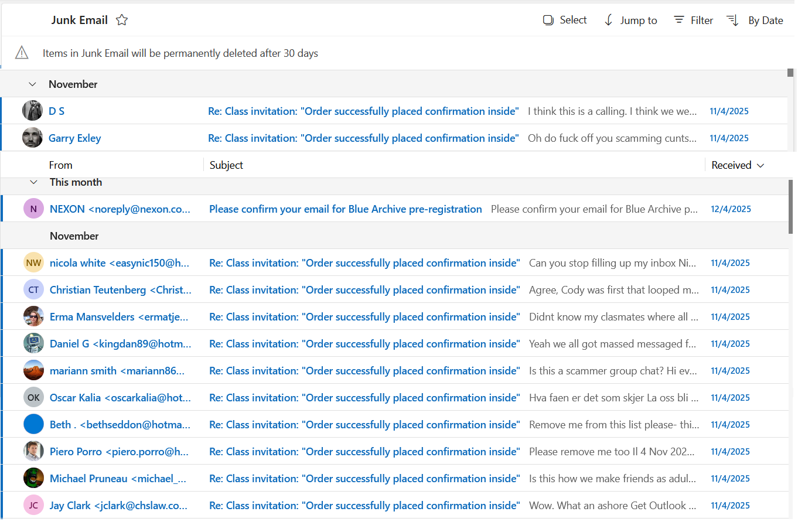Open preview 'Didnt know my clasmates where all'
This screenshot has width=798, height=532.
coord(613,317)
